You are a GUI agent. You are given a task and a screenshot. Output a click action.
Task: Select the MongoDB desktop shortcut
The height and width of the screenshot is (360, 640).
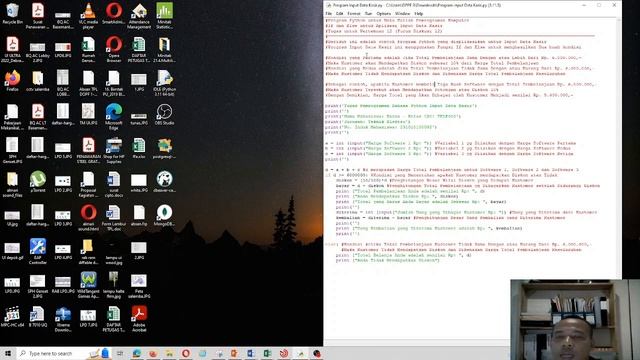(x=164, y=215)
